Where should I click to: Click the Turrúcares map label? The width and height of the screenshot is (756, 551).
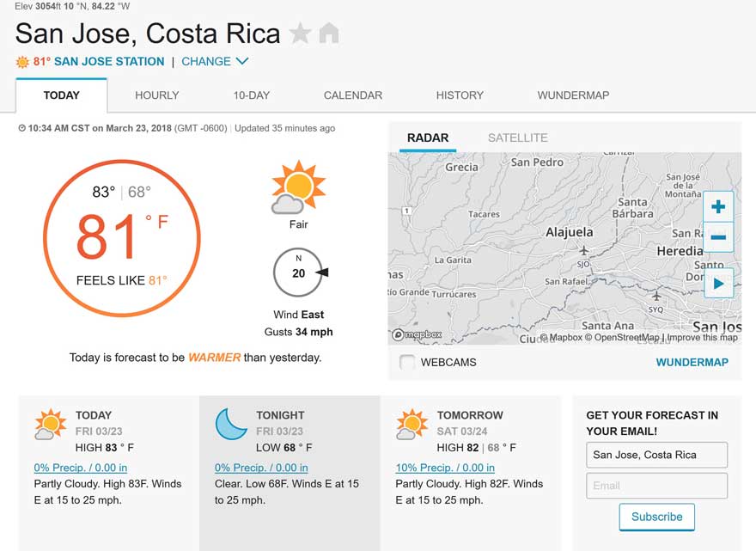click(454, 294)
